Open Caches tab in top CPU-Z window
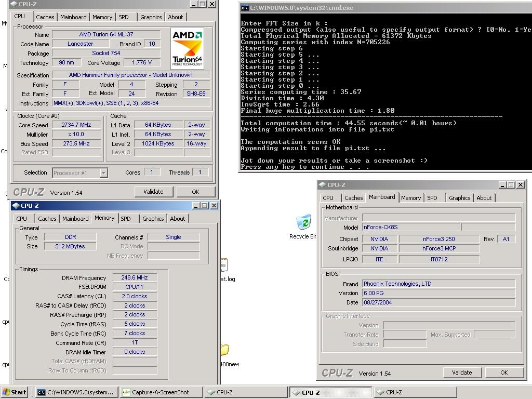This screenshot has height=399, width=532. click(x=45, y=17)
